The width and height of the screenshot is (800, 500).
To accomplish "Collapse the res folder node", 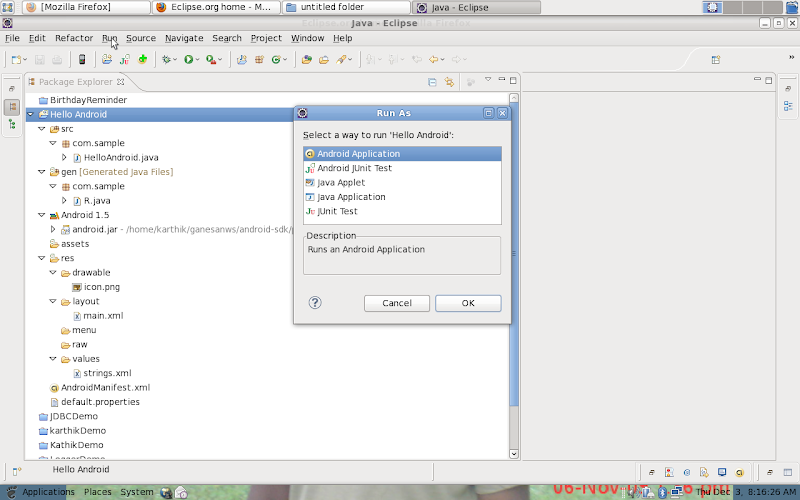I will [x=42, y=258].
